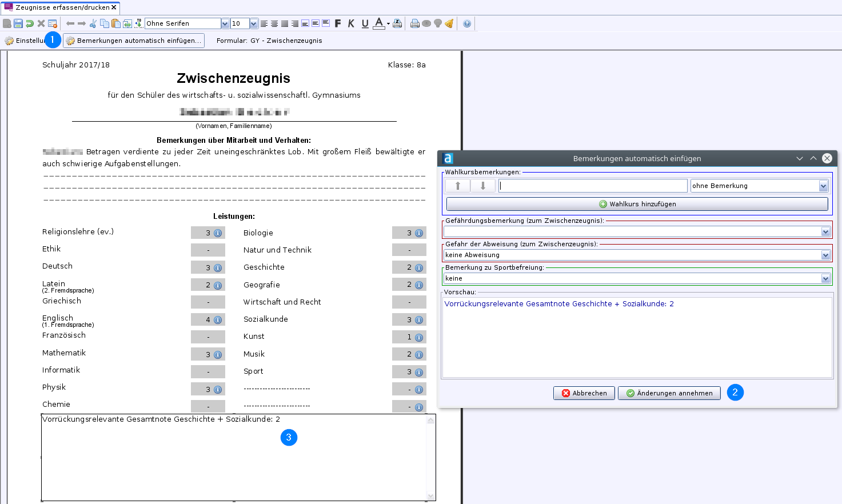Click Wahlkurs hinzufügen button
The width and height of the screenshot is (842, 504).
637,204
